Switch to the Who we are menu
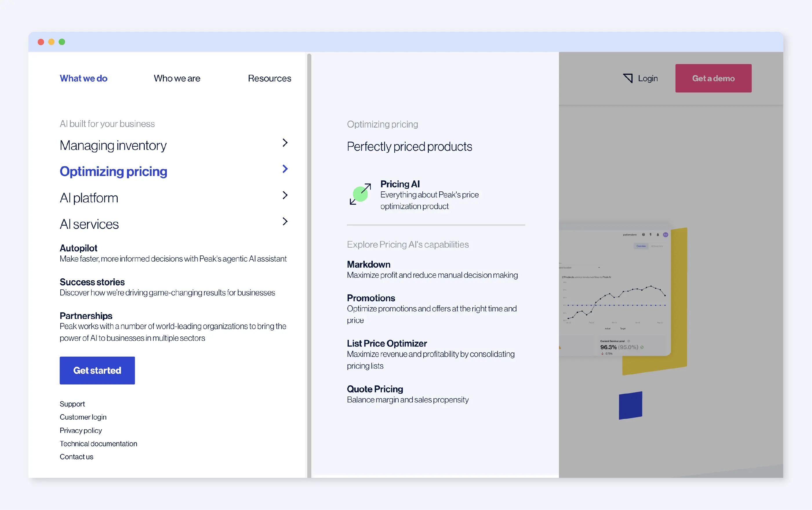The width and height of the screenshot is (812, 510). (177, 78)
